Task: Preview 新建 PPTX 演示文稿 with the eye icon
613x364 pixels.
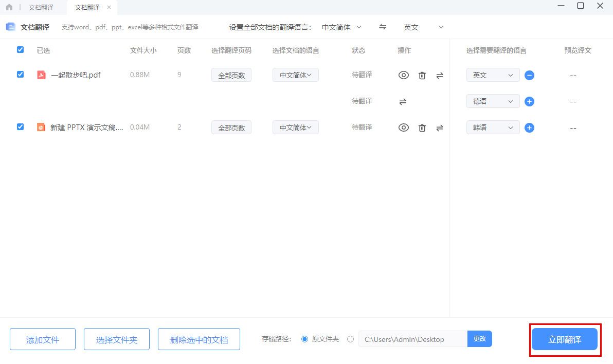Action: 404,128
